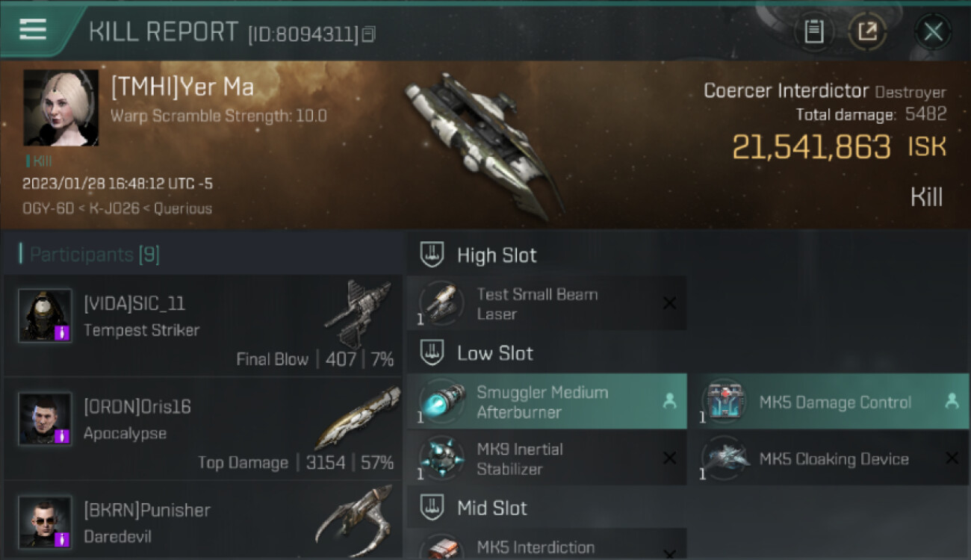Collapse the Low Slot section
The image size is (971, 560).
[x=432, y=352]
